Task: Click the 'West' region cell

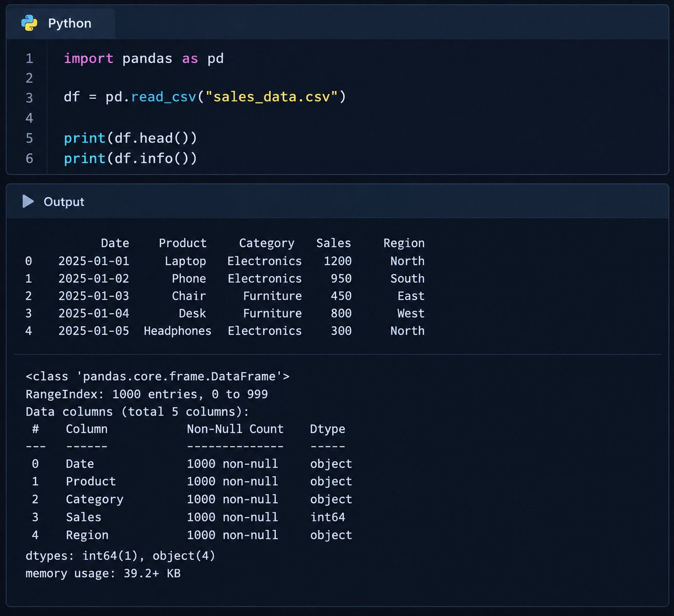Action: [x=411, y=313]
